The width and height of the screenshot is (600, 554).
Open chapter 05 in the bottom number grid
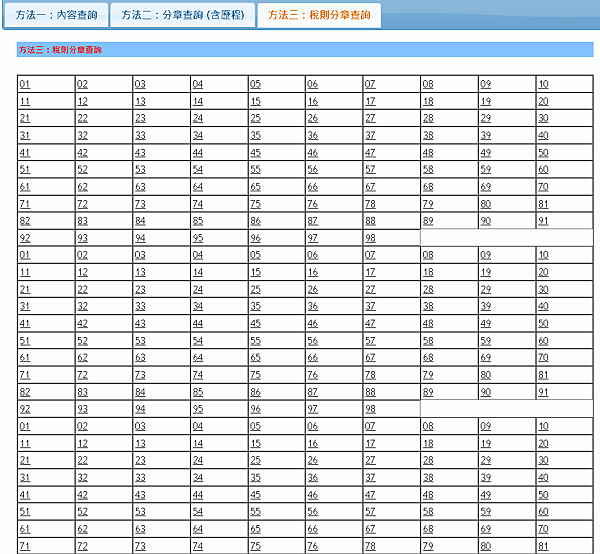(255, 426)
